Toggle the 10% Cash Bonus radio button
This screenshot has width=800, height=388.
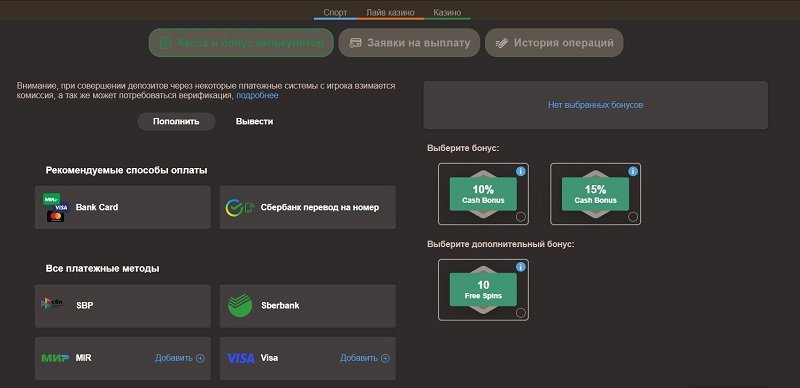coord(521,217)
